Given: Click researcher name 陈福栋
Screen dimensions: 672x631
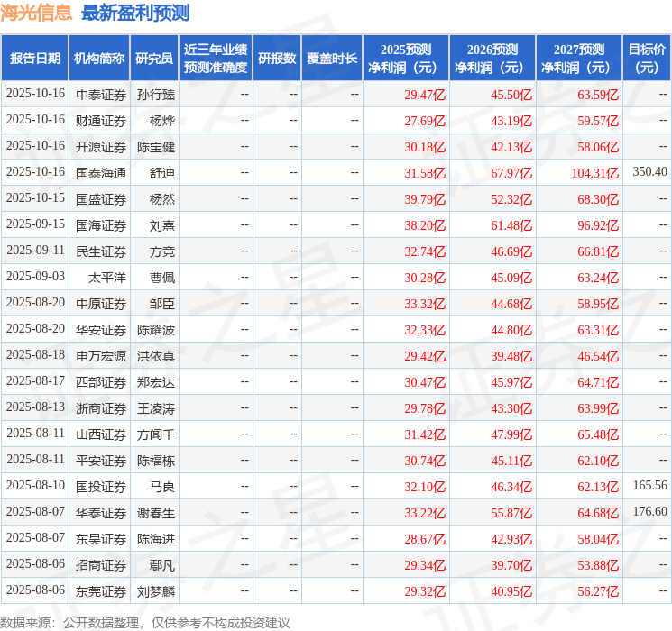Looking at the screenshot, I should tap(156, 461).
